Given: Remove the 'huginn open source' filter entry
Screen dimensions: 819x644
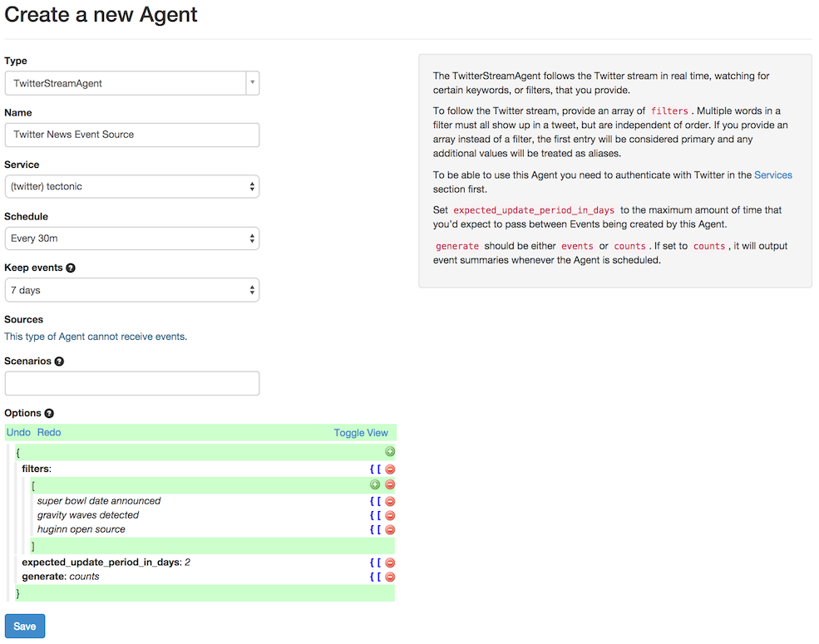Looking at the screenshot, I should pyautogui.click(x=390, y=529).
